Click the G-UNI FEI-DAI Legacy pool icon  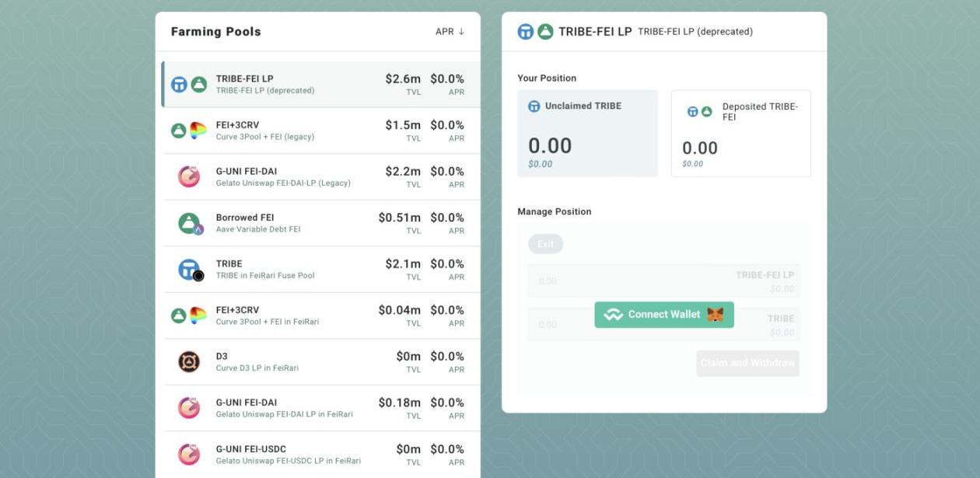(x=188, y=177)
